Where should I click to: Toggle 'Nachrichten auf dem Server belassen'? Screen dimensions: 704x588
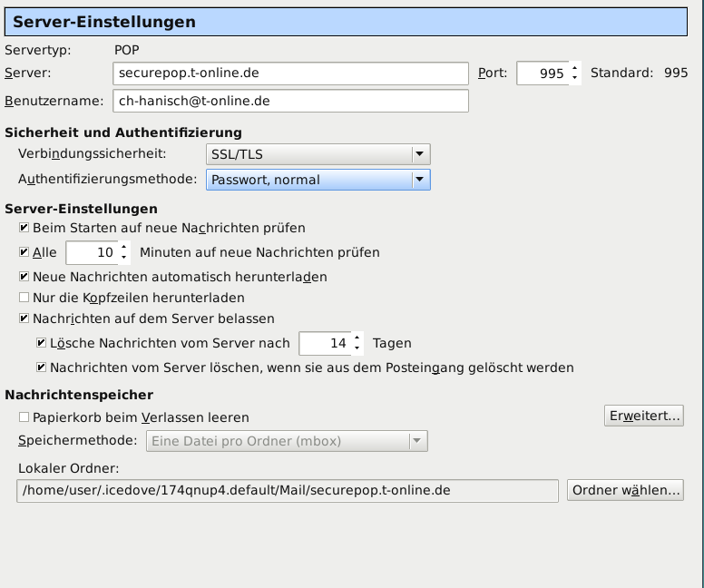(24, 318)
